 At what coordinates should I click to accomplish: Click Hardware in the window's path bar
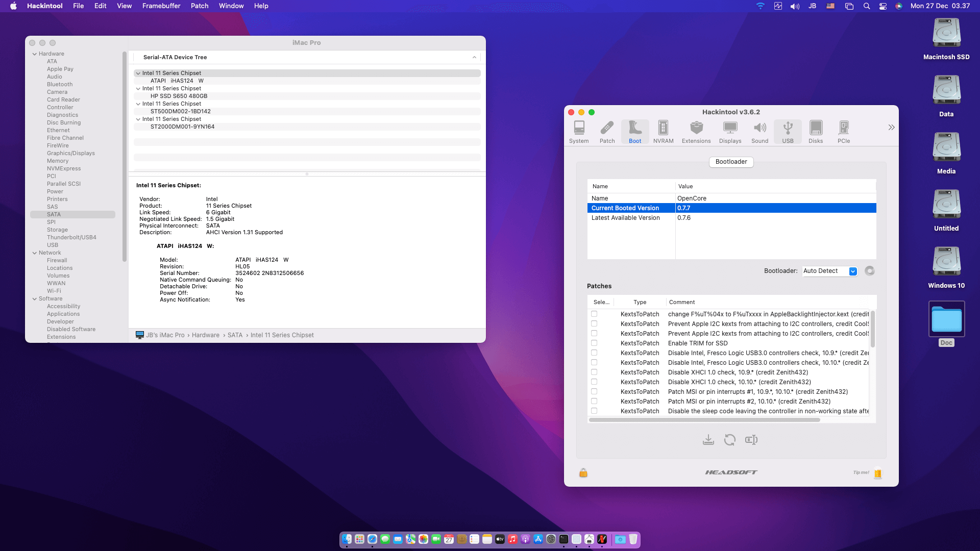pyautogui.click(x=206, y=335)
